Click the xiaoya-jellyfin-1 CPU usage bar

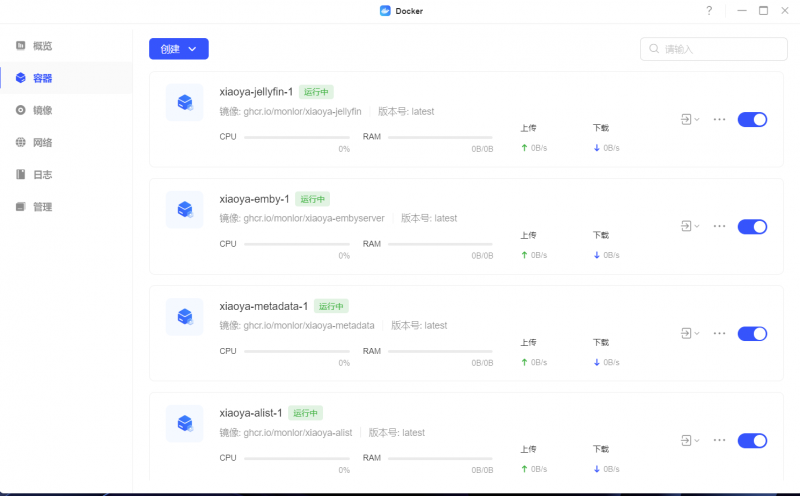(296, 137)
